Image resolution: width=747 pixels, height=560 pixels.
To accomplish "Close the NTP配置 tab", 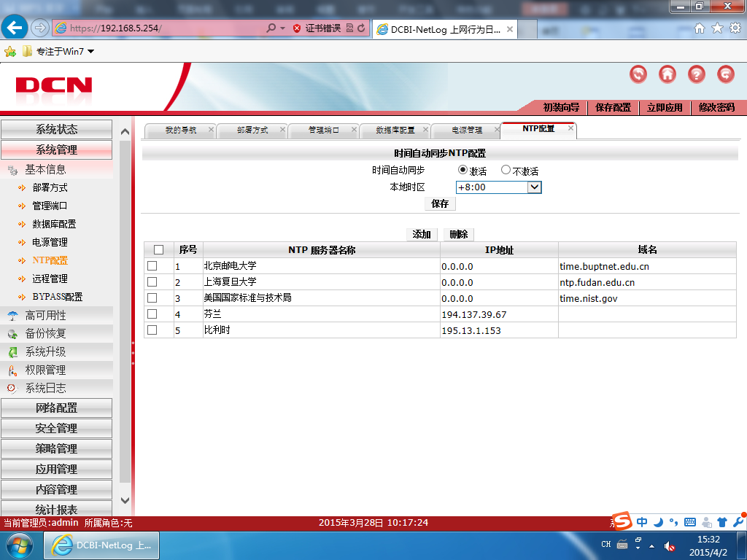I will pos(570,128).
